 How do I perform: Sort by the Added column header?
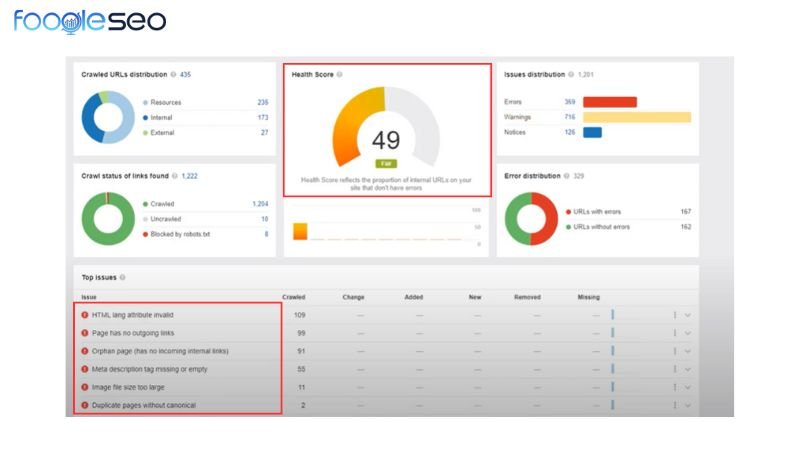click(414, 297)
